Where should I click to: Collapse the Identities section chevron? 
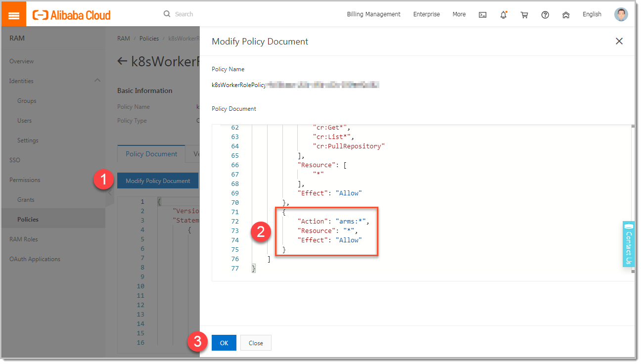click(x=97, y=80)
